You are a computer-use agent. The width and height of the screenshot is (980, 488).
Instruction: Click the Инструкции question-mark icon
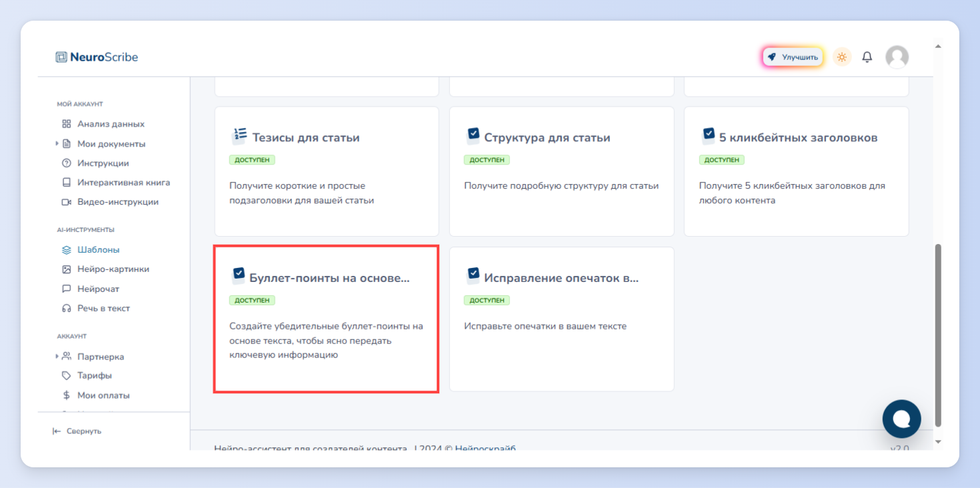click(x=66, y=163)
